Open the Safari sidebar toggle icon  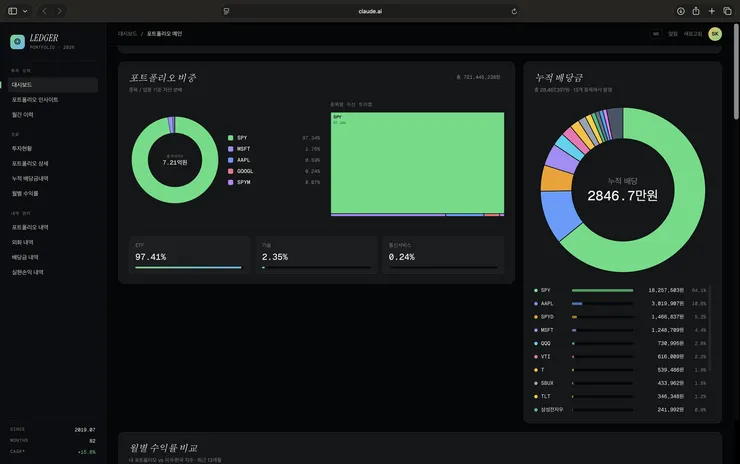[13, 11]
